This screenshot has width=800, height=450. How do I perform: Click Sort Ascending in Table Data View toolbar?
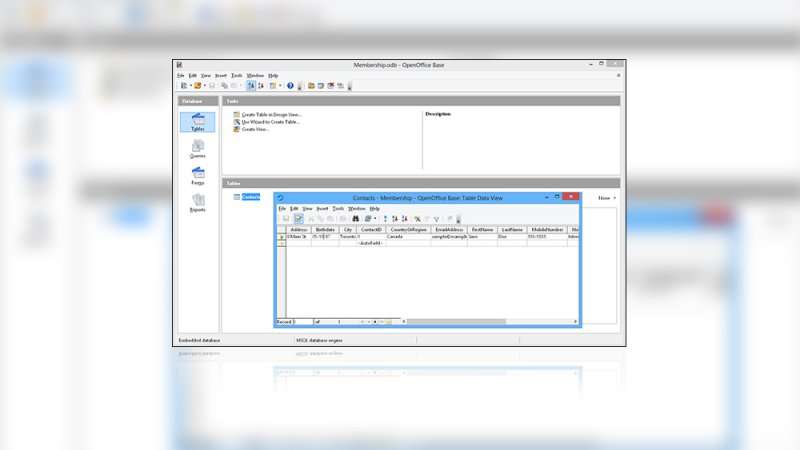tap(395, 219)
